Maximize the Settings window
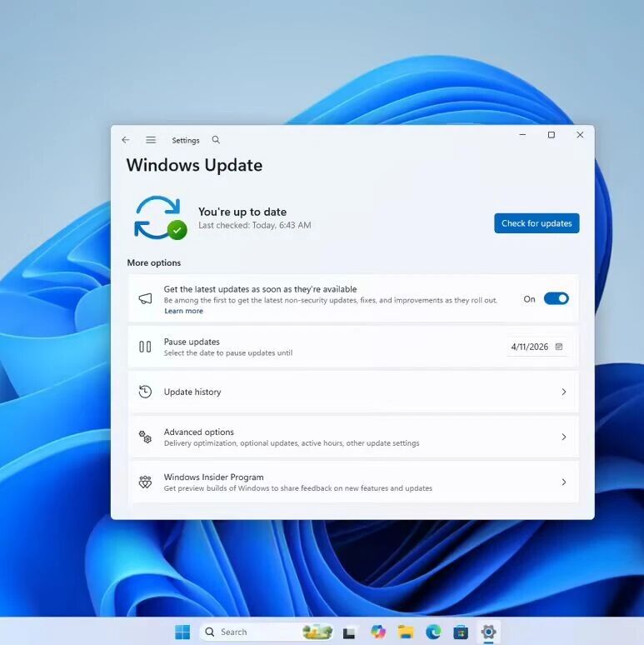The height and width of the screenshot is (645, 644). click(x=552, y=135)
